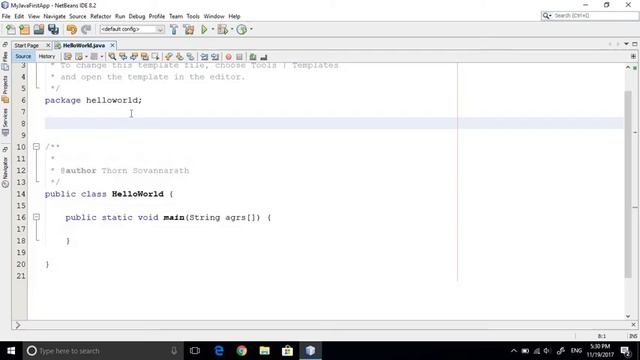This screenshot has height=360, width=640.
Task: Close the Start Page tab
Action: [48, 45]
